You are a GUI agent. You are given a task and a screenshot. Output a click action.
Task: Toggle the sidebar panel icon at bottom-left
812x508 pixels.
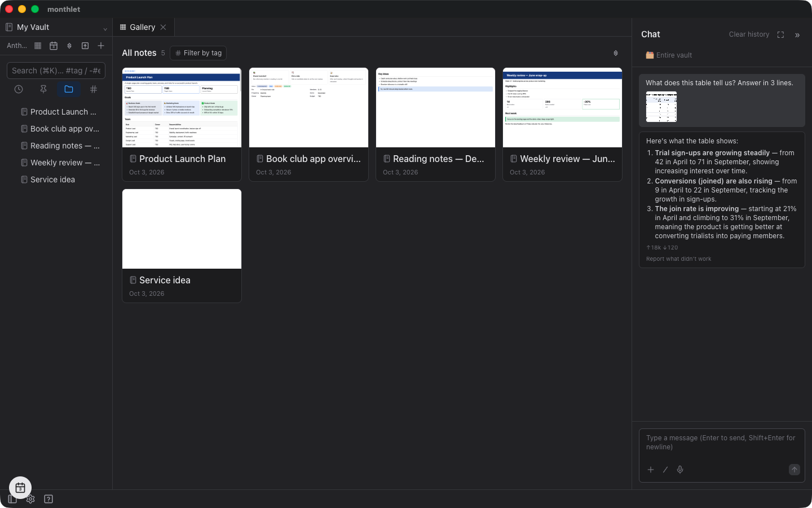click(x=12, y=499)
